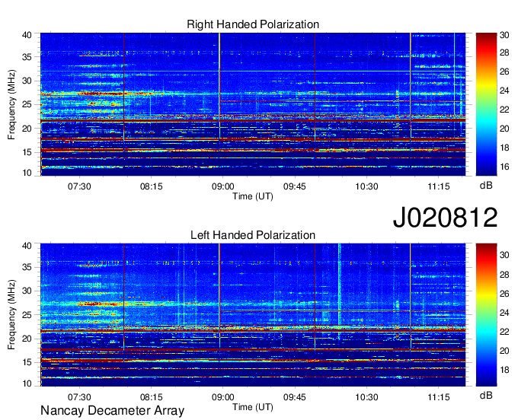This screenshot has height=420, width=518.
Task: Click 09:45 tick of Left Handed plot
Action: coord(294,397)
